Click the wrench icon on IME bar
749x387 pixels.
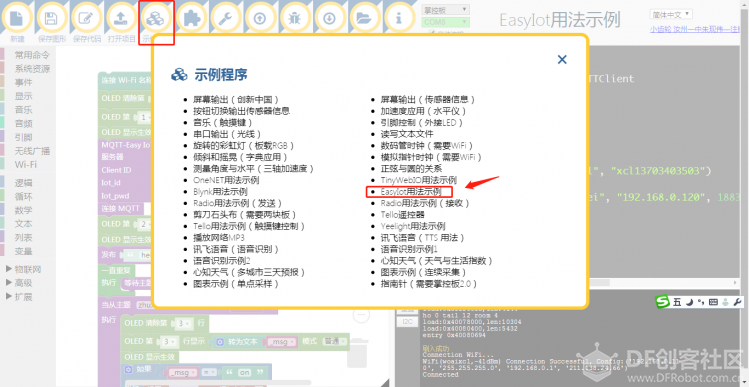738,302
